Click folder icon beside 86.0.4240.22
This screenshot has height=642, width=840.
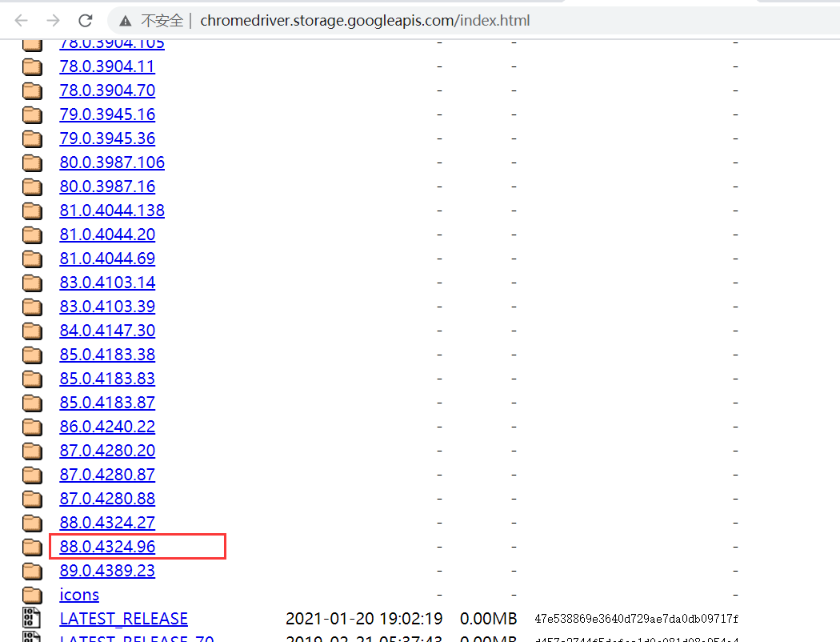coord(32,427)
